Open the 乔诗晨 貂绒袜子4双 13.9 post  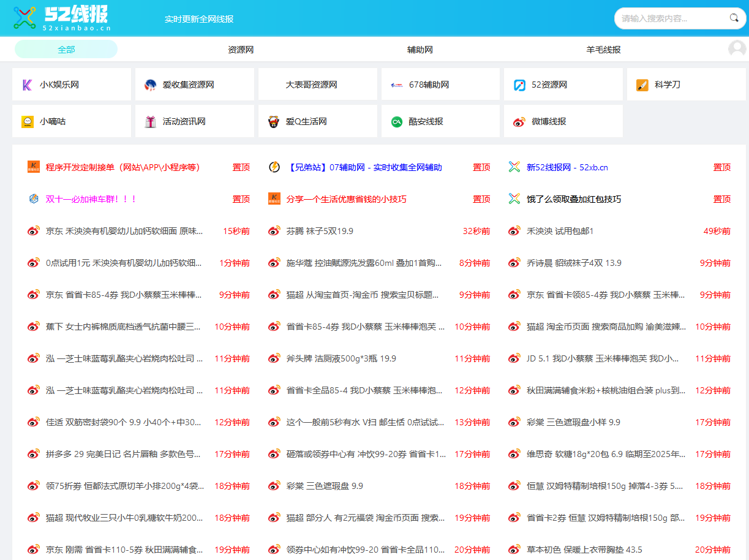574,263
